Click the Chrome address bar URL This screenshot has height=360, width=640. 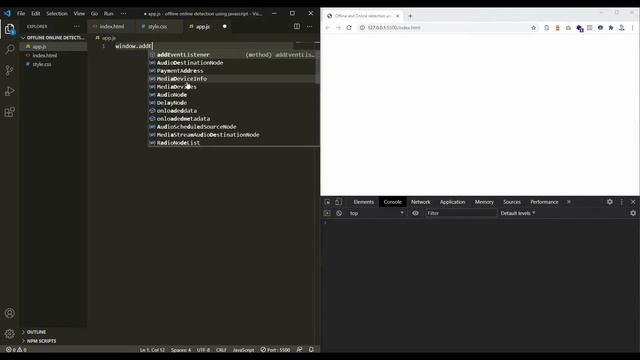(x=394, y=28)
